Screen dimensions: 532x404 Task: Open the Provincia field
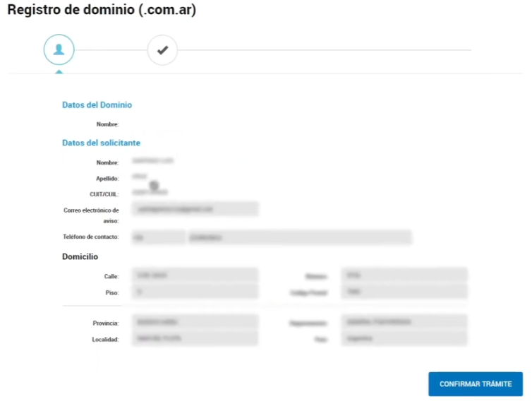[195, 322]
